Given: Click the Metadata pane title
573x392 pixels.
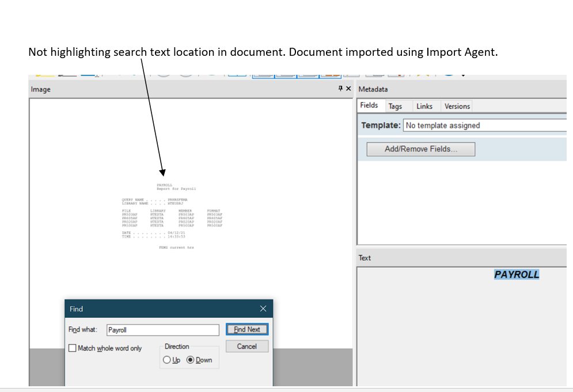Looking at the screenshot, I should click(373, 89).
